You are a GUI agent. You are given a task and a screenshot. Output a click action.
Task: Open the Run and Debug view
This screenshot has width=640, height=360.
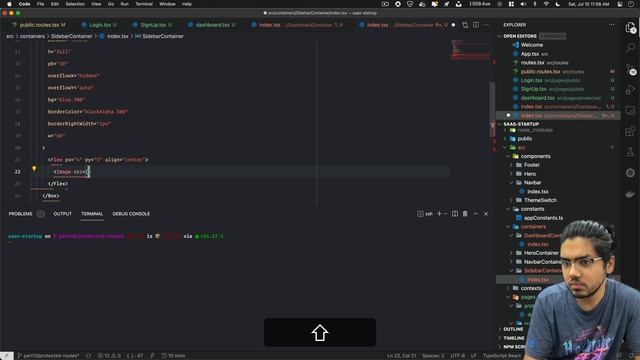(x=630, y=89)
